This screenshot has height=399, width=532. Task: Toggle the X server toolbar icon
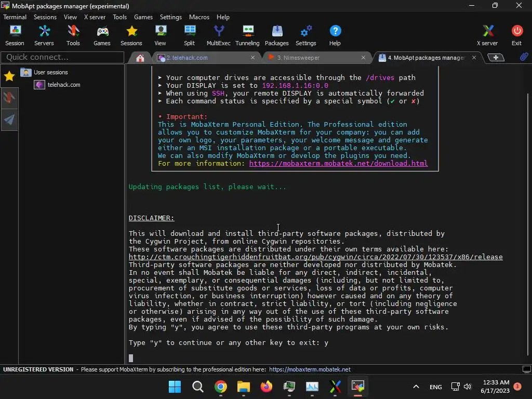487,36
